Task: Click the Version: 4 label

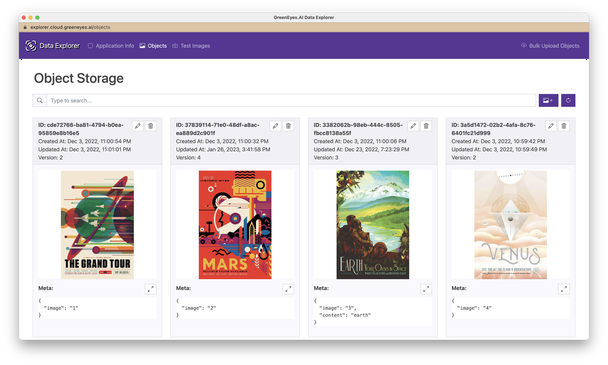Action: (x=188, y=157)
